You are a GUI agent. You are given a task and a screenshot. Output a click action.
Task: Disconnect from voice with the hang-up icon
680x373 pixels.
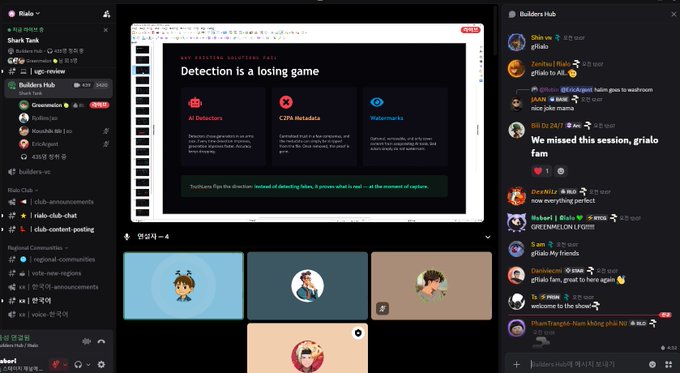click(x=101, y=341)
